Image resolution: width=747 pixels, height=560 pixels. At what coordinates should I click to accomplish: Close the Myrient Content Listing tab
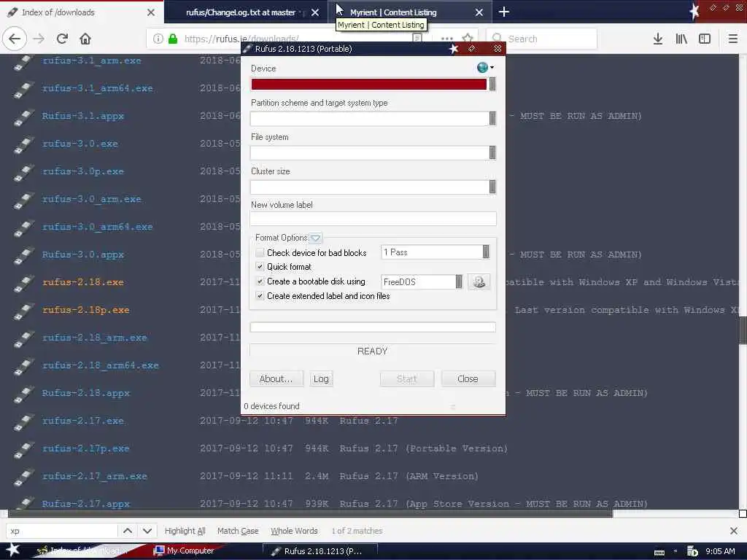pyautogui.click(x=479, y=12)
